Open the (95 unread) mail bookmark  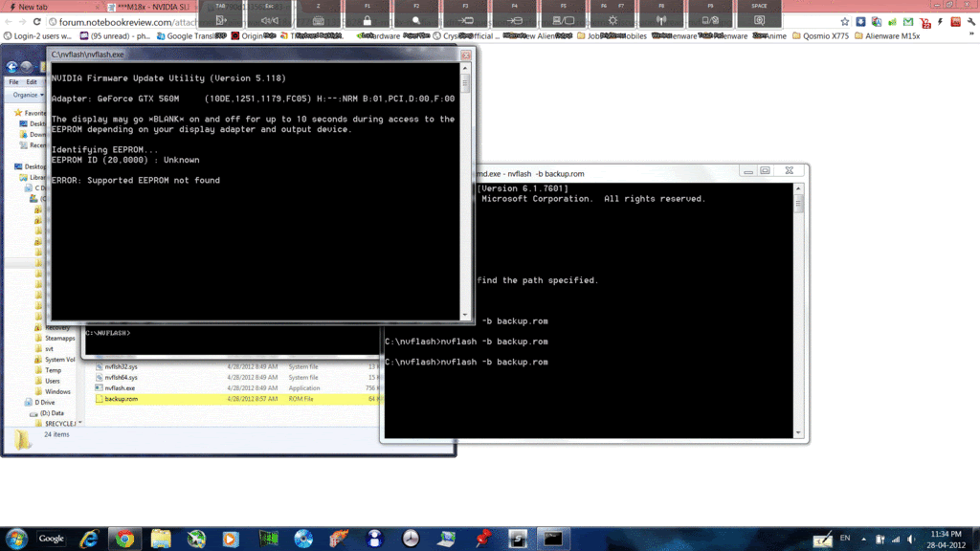click(x=115, y=35)
